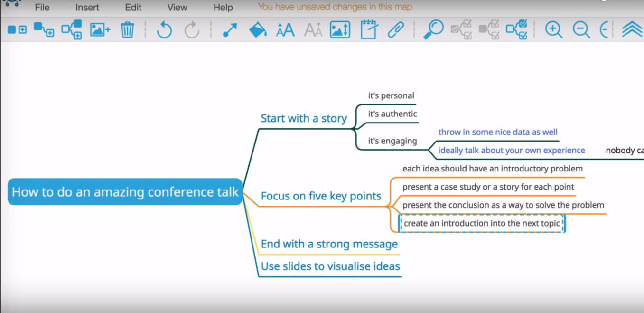Select 'throw in some nice data as well'
644x313 pixels.
click(498, 132)
